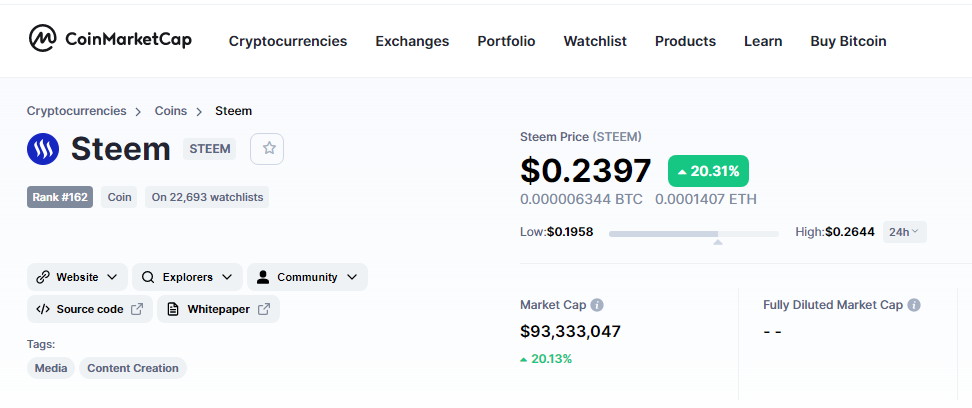Open the 24h timeframe dropdown
Image resolution: width=972 pixels, height=408 pixels.
pos(904,232)
